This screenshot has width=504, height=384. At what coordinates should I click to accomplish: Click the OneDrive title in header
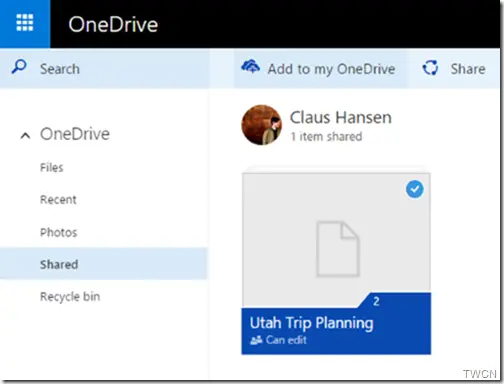(113, 25)
